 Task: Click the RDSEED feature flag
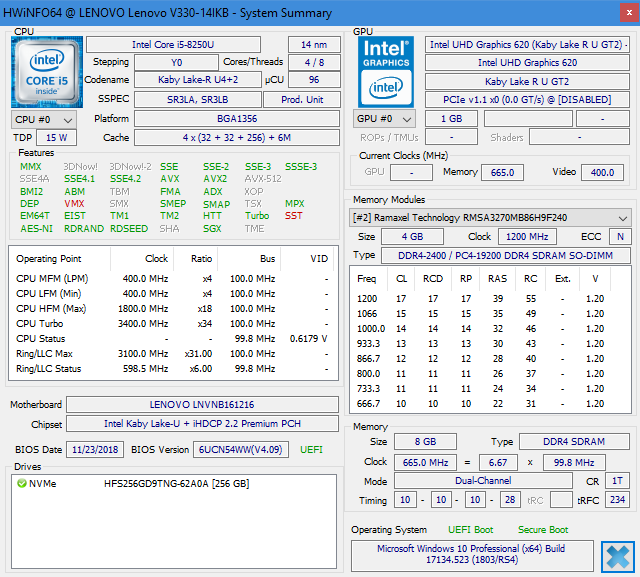(x=129, y=229)
